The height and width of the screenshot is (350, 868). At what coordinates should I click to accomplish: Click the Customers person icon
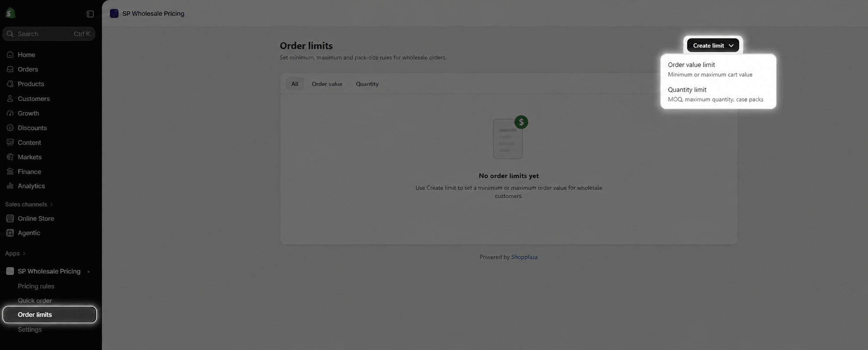pos(10,99)
